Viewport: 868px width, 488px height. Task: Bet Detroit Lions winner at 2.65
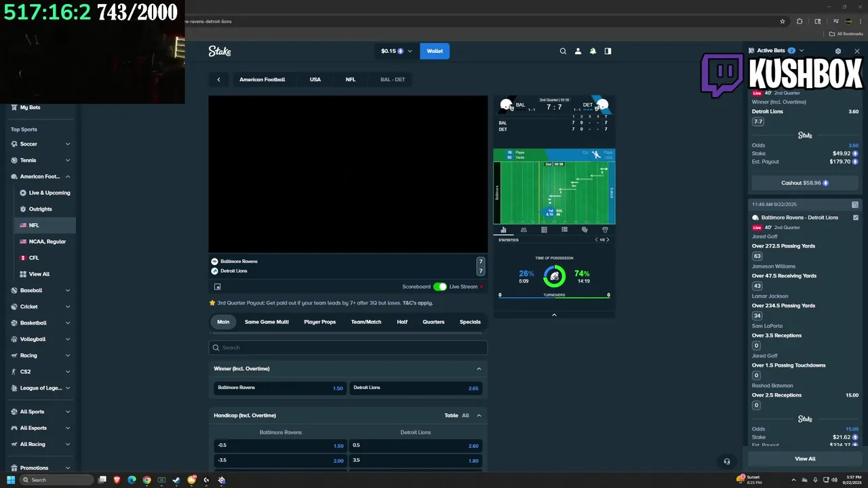point(416,388)
